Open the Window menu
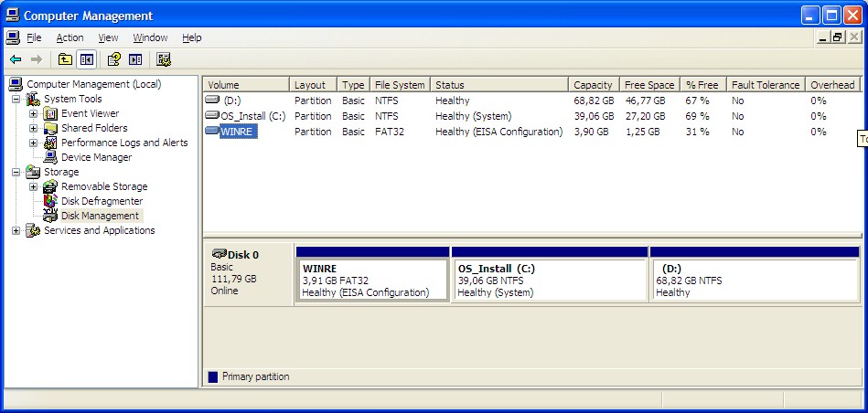Image resolution: width=868 pixels, height=413 pixels. [x=150, y=37]
